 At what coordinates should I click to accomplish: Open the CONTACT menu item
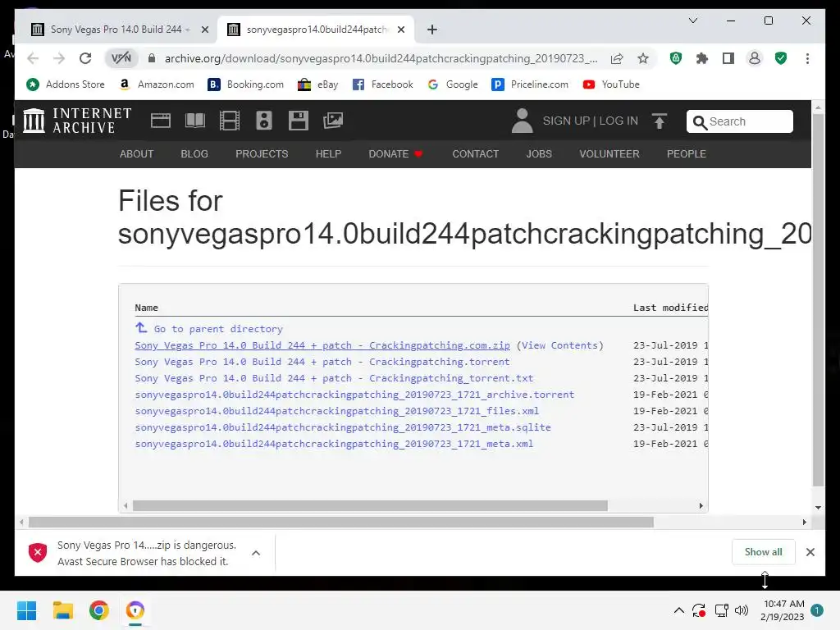click(x=475, y=154)
